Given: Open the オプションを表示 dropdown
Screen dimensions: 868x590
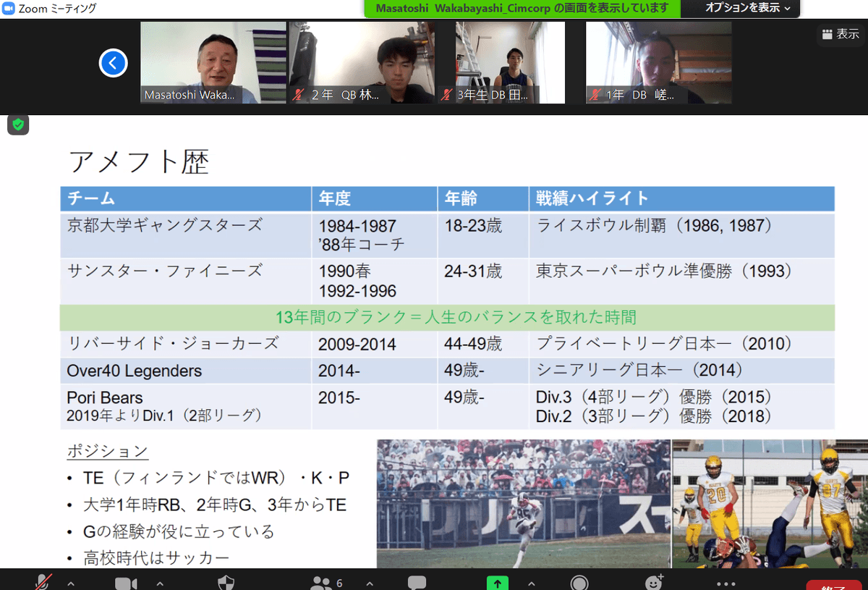Looking at the screenshot, I should [x=748, y=8].
